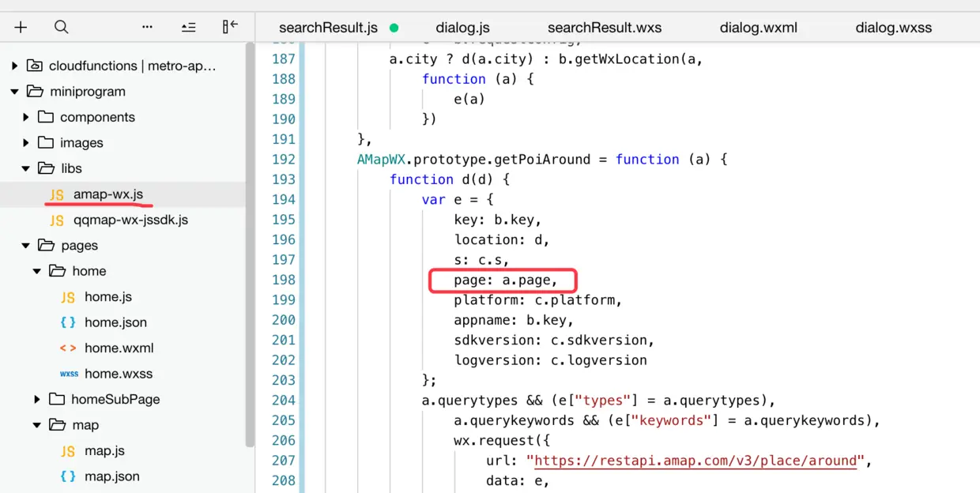Screen dimensions: 980x493
Task: Click the miniprogram folder icon
Action: tap(35, 91)
